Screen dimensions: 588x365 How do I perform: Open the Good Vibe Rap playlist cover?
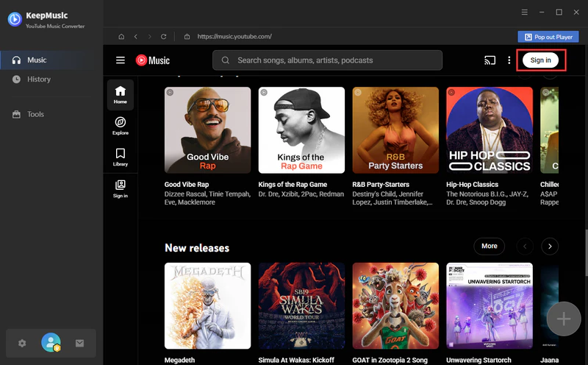click(208, 130)
